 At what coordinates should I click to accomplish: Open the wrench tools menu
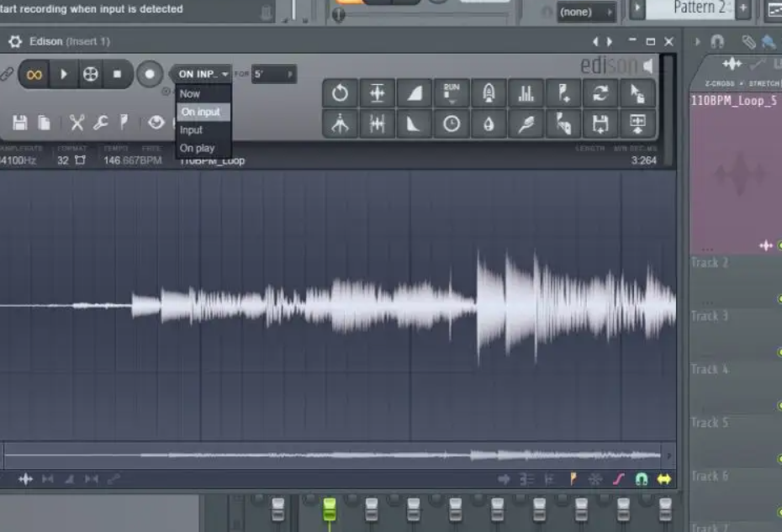click(101, 122)
